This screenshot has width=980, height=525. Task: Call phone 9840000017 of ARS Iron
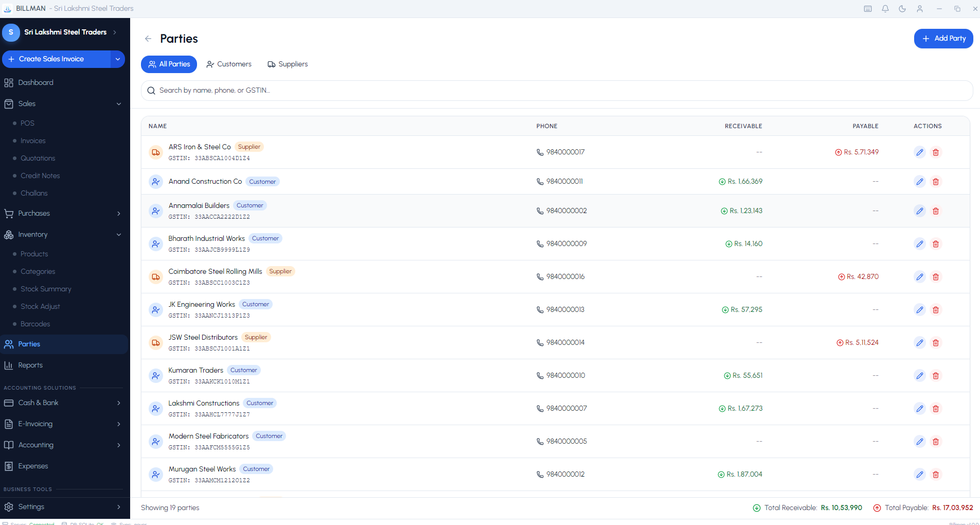(561, 152)
